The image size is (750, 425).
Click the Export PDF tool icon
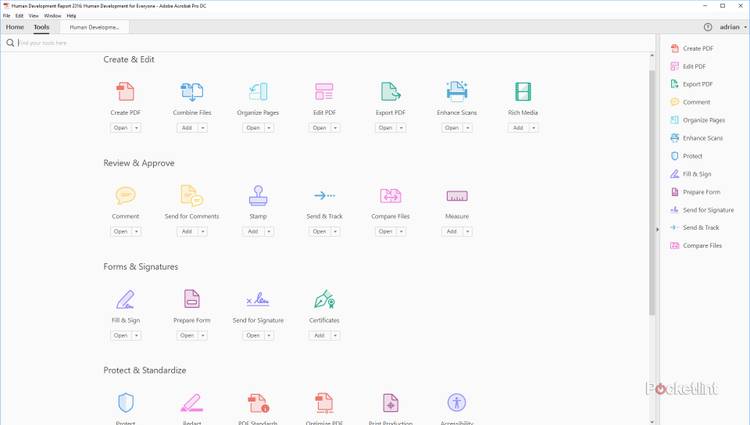click(390, 91)
